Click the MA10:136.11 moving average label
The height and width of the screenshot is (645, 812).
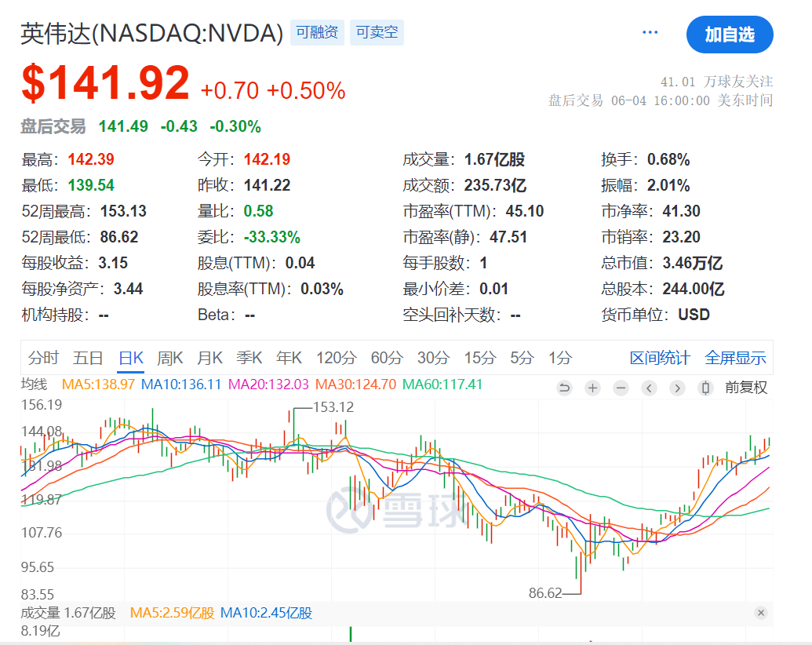tap(181, 384)
